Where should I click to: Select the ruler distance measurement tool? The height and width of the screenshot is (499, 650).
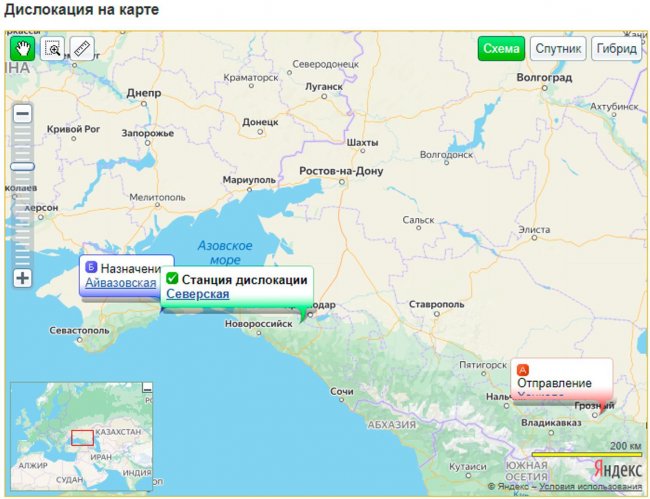[x=81, y=48]
